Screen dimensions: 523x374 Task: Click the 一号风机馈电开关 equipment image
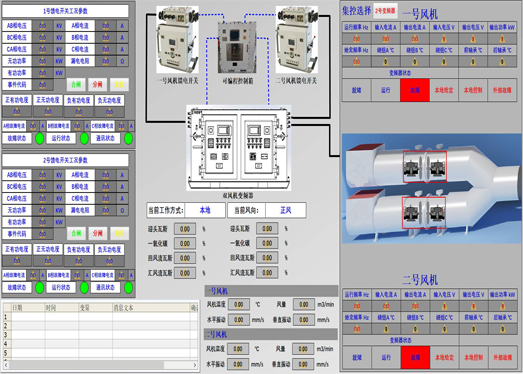tap(177, 40)
